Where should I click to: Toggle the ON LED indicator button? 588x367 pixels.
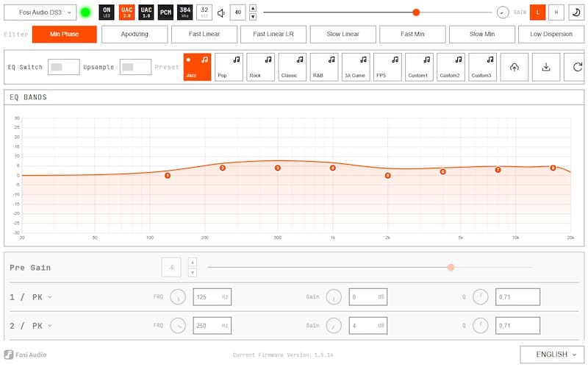pos(107,13)
